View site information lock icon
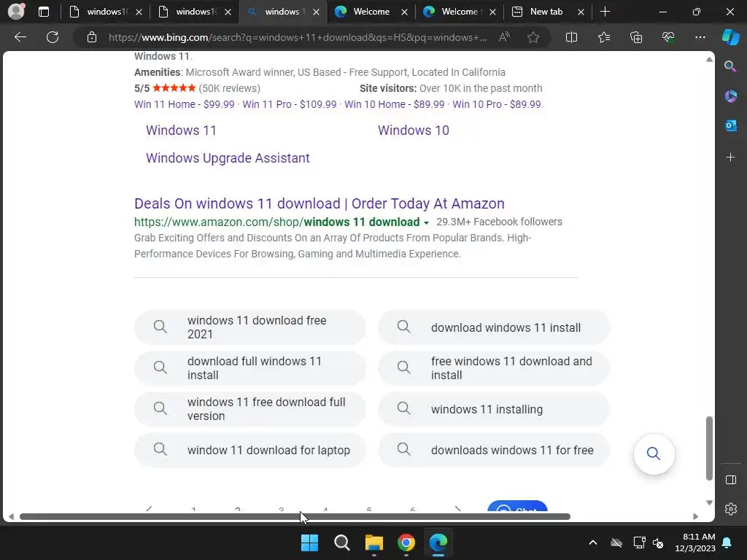This screenshot has height=560, width=747. pos(92,37)
